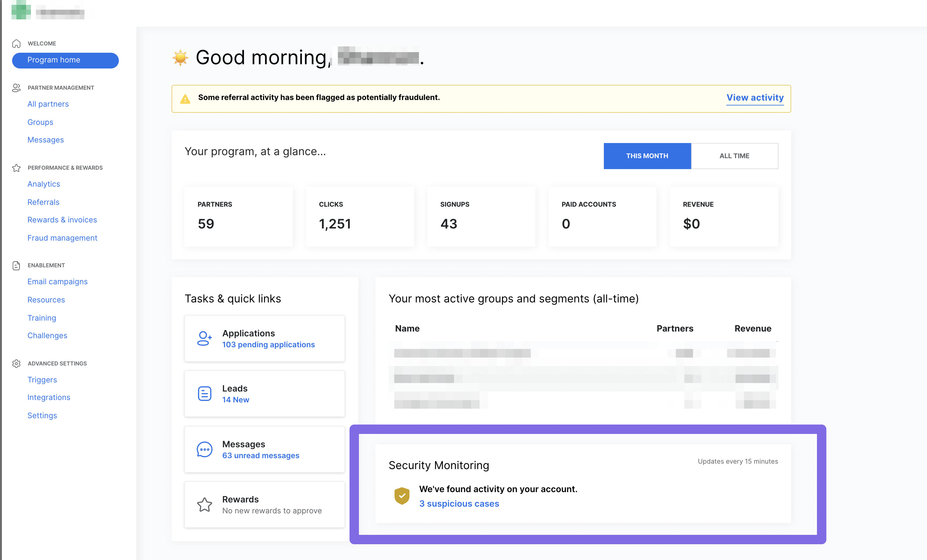Click the Partner Management people icon
The height and width of the screenshot is (560, 927).
click(x=16, y=88)
